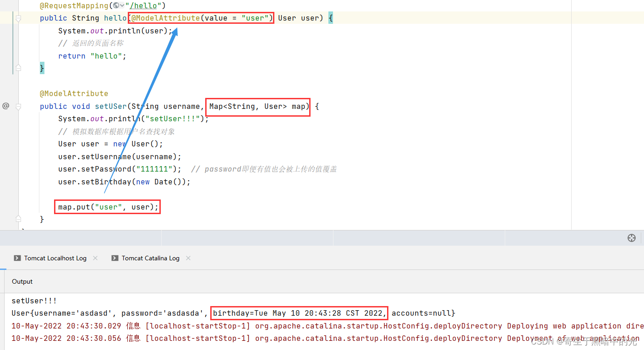644x350 pixels.
Task: Close the Tomcat Localhost Log tab
Action: (x=95, y=258)
